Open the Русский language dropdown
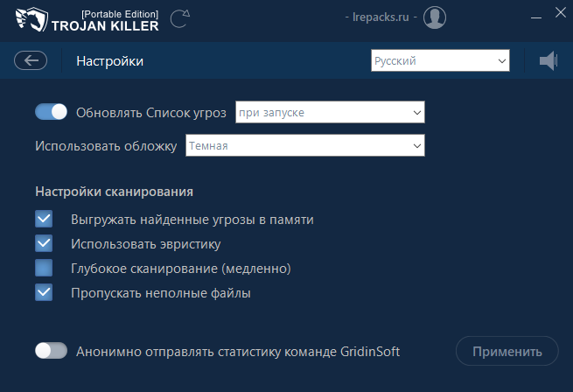This screenshot has height=392, width=573. pos(440,60)
